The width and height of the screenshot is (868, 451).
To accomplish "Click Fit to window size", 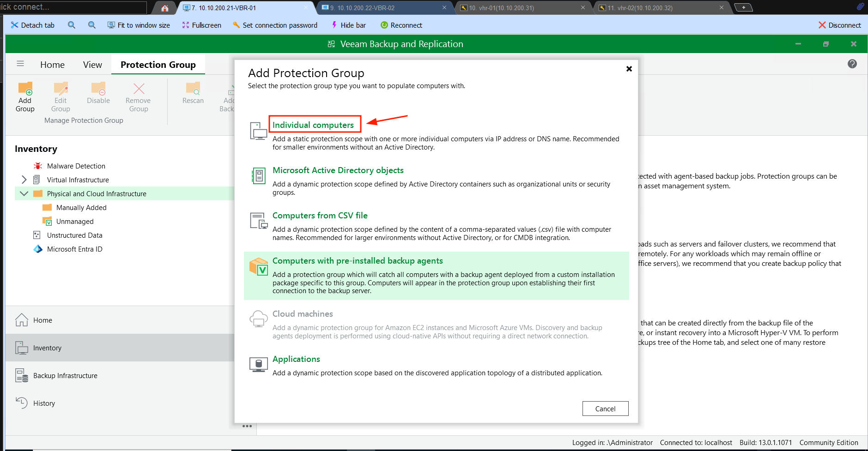I will pos(139,25).
